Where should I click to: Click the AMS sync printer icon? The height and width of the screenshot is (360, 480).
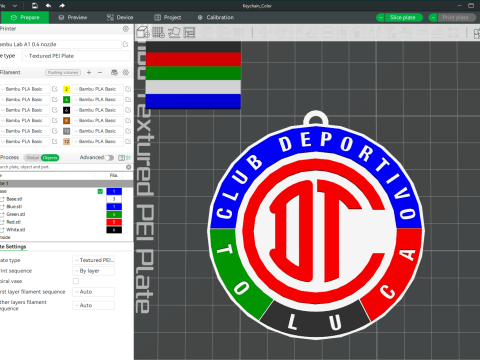114,72
